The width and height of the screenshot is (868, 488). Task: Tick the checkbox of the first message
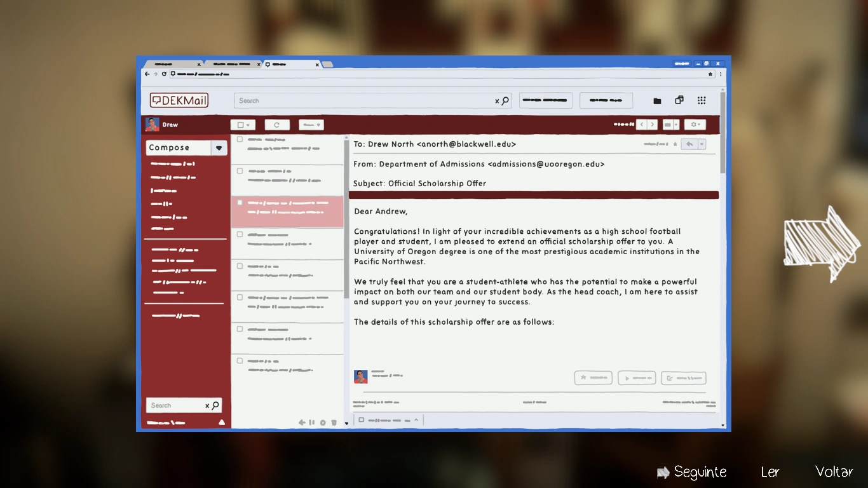[x=240, y=139]
